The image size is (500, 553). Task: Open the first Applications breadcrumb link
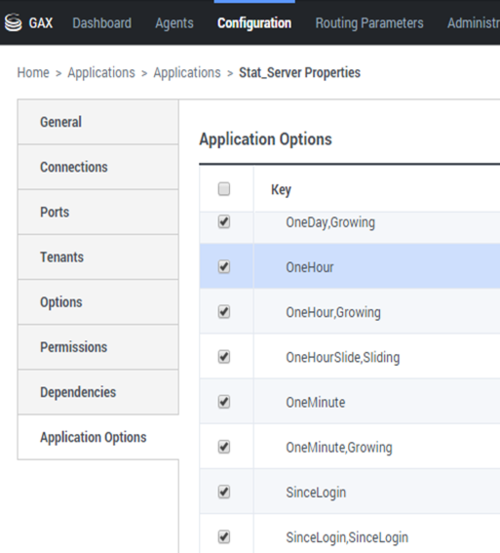pyautogui.click(x=101, y=72)
